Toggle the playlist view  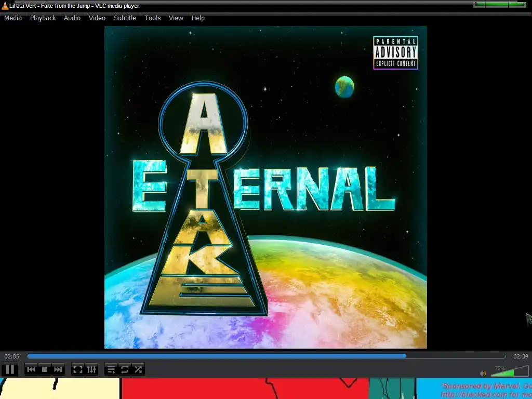pos(111,369)
